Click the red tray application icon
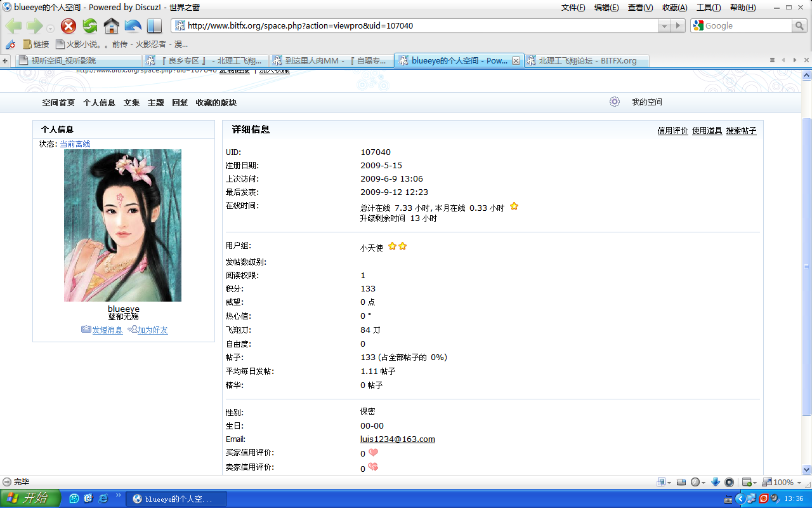 763,498
